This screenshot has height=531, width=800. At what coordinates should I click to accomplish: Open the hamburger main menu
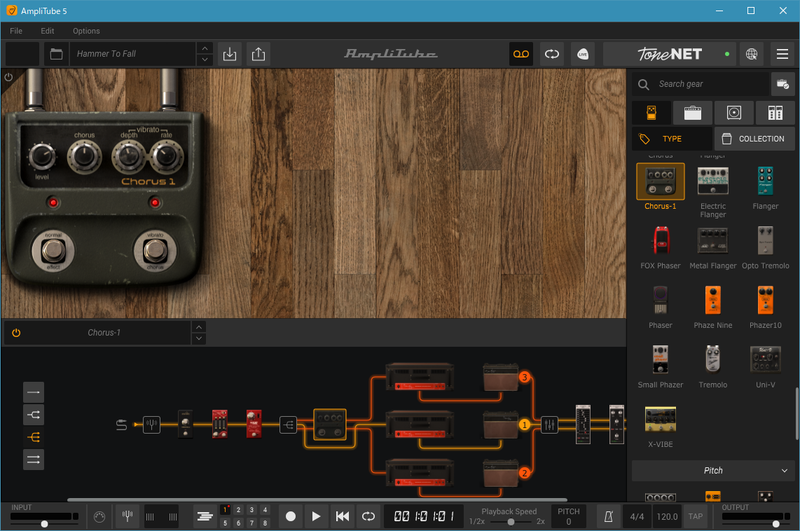coord(782,54)
